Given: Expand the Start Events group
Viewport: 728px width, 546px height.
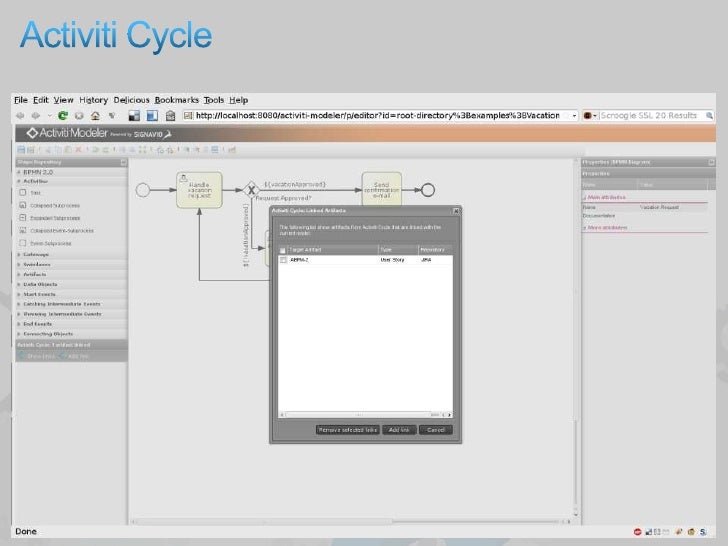Looking at the screenshot, I should coord(19,294).
